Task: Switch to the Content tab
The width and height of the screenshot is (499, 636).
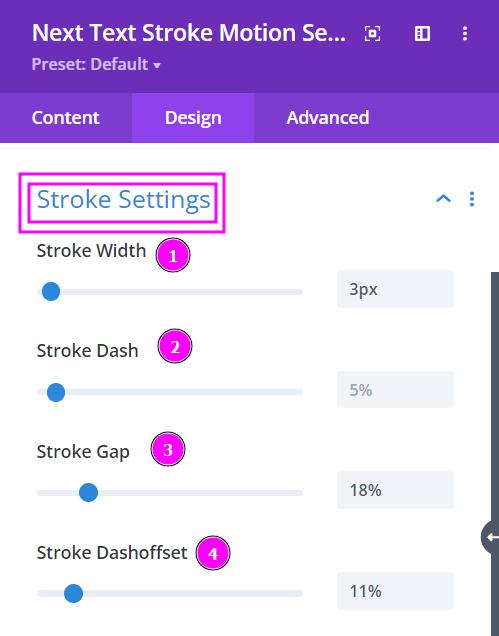Action: coord(66,118)
